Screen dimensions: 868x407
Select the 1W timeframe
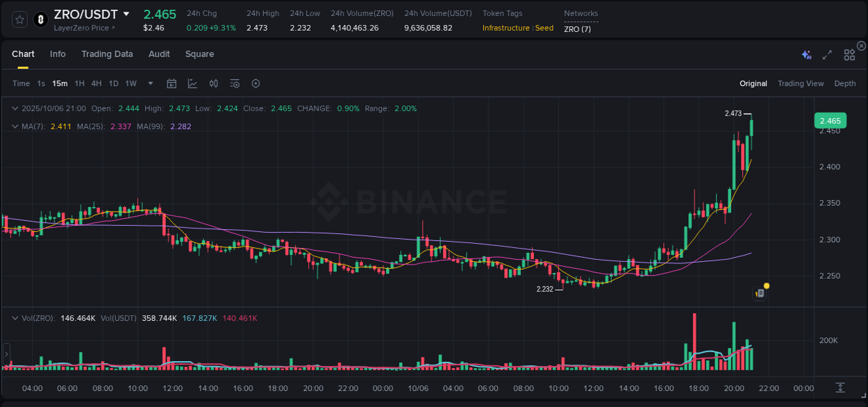tap(131, 83)
